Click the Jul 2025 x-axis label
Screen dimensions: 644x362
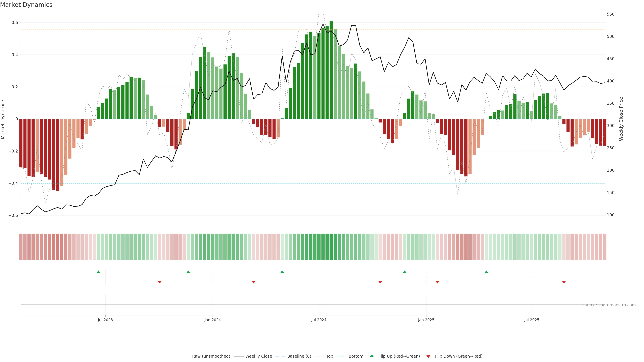[531, 320]
